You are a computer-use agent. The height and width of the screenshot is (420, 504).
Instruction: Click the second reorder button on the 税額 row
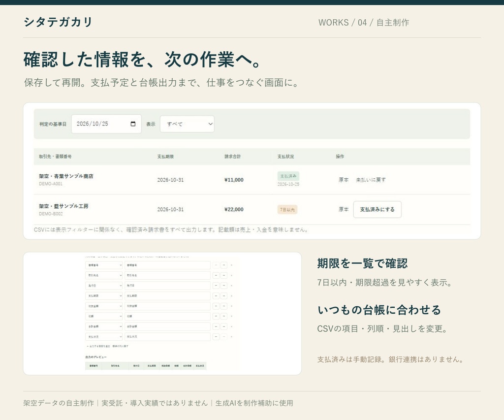click(x=224, y=317)
